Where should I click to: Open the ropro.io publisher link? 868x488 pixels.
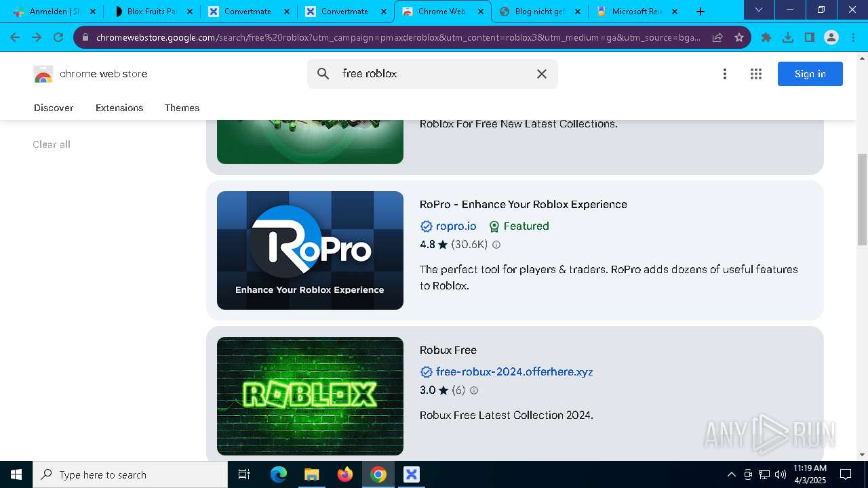(456, 226)
